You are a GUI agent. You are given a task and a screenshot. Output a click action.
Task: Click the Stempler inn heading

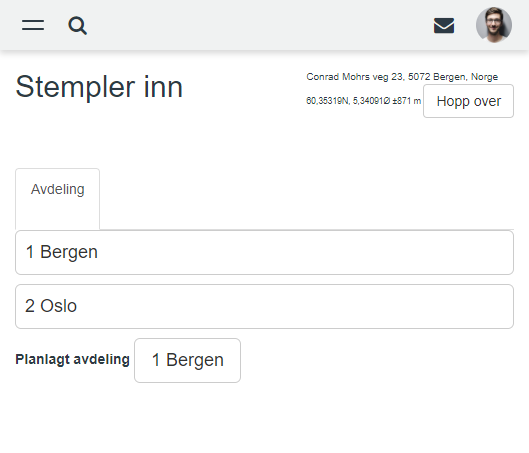click(x=99, y=87)
